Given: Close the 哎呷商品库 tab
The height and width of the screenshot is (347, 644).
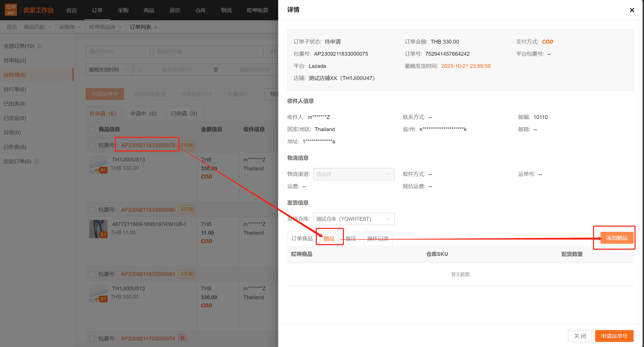Looking at the screenshot, I should (120, 27).
